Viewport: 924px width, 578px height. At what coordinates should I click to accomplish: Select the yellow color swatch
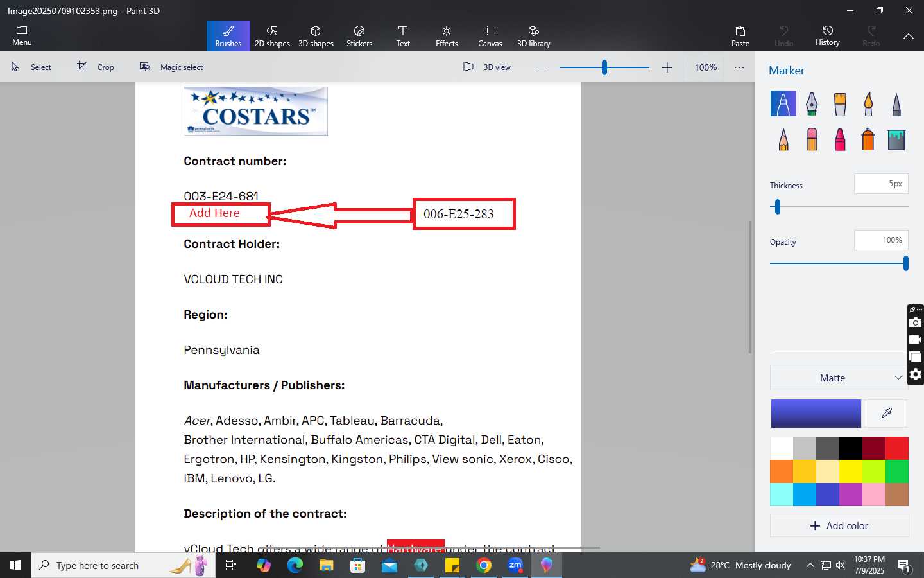[x=851, y=471]
